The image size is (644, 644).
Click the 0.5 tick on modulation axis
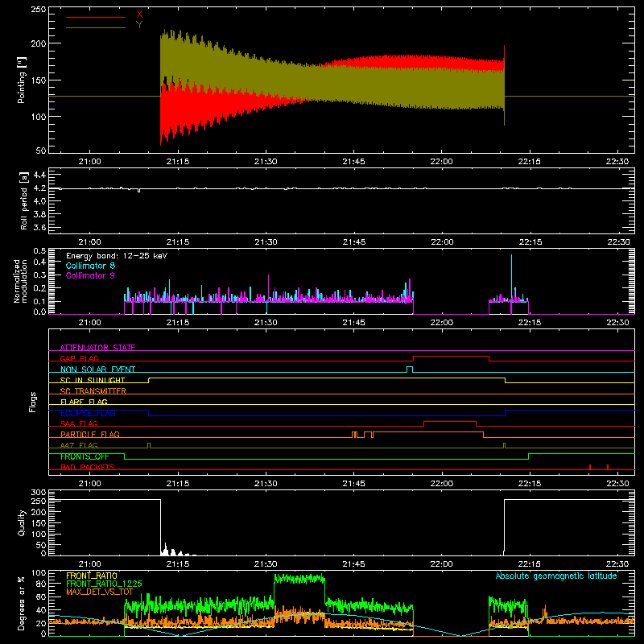pos(39,250)
